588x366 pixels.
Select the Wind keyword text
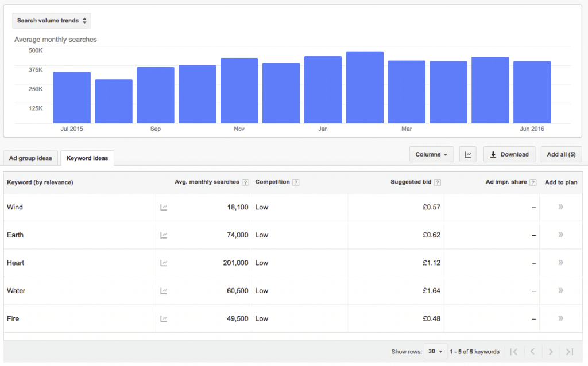[x=14, y=207]
